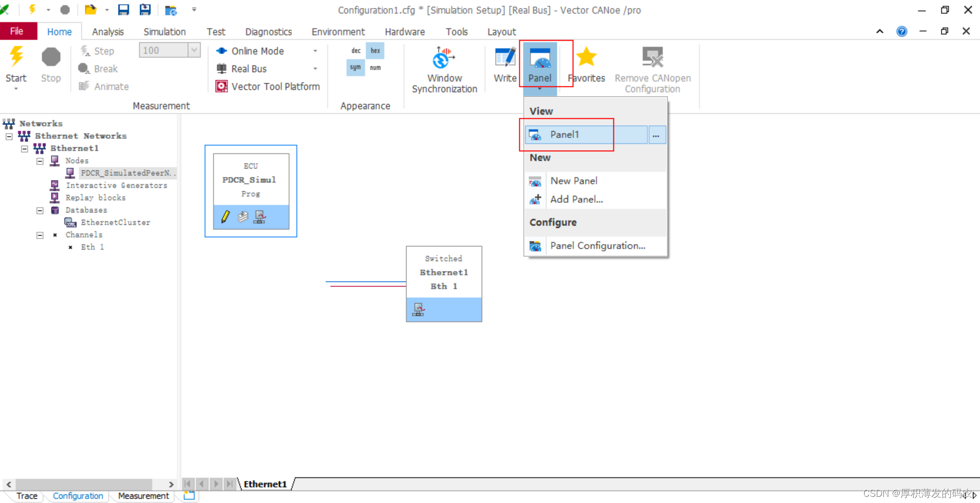This screenshot has width=980, height=503.
Task: Click the help question mark icon
Action: coord(901,31)
